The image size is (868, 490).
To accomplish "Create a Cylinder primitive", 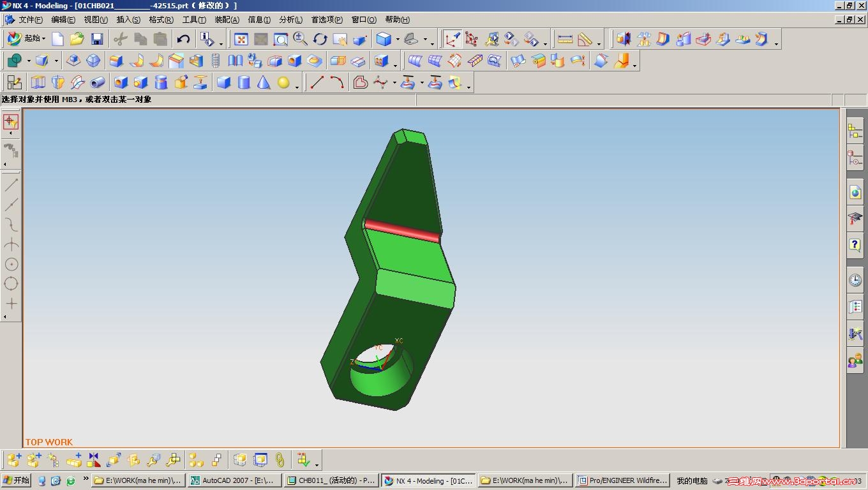I will (x=244, y=82).
